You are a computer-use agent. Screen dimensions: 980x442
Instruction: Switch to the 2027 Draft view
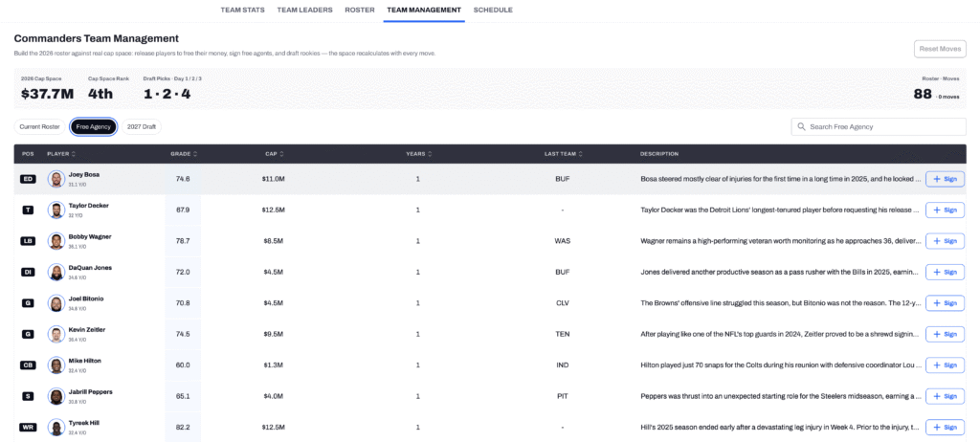click(142, 127)
